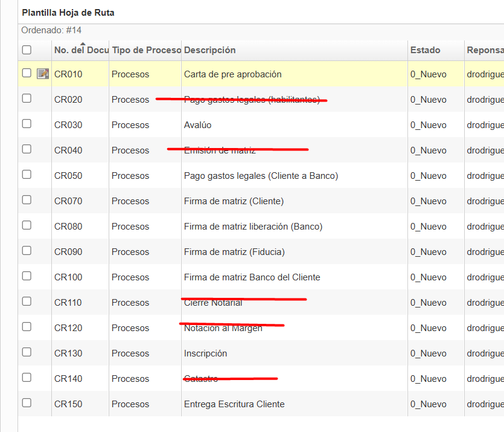Check the CR010 row checkbox
504x432 pixels.
coord(27,73)
